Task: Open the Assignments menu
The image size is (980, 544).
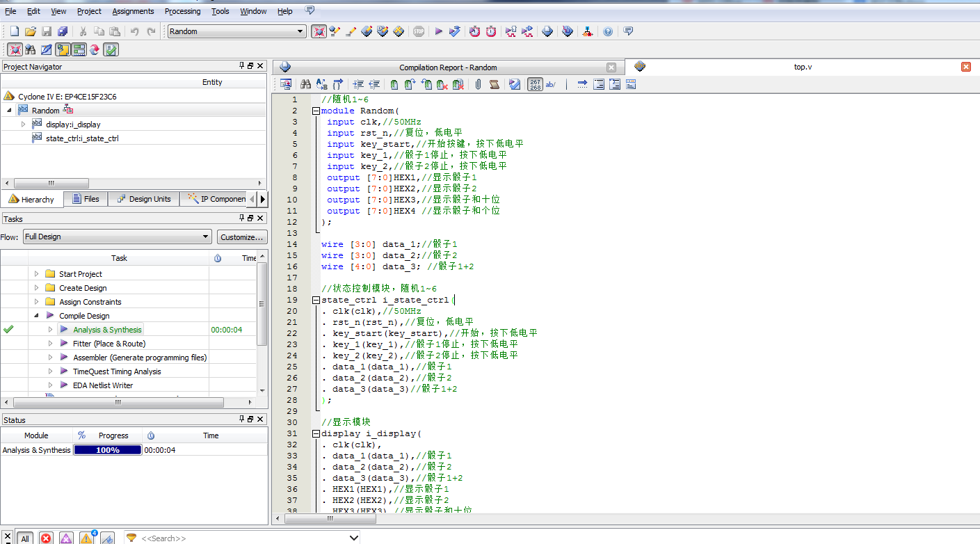Action: [133, 11]
